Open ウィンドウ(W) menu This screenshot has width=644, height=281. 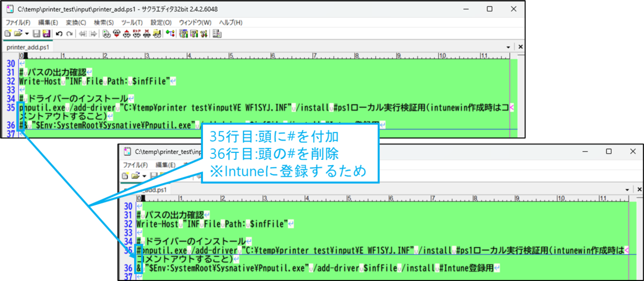(x=195, y=23)
